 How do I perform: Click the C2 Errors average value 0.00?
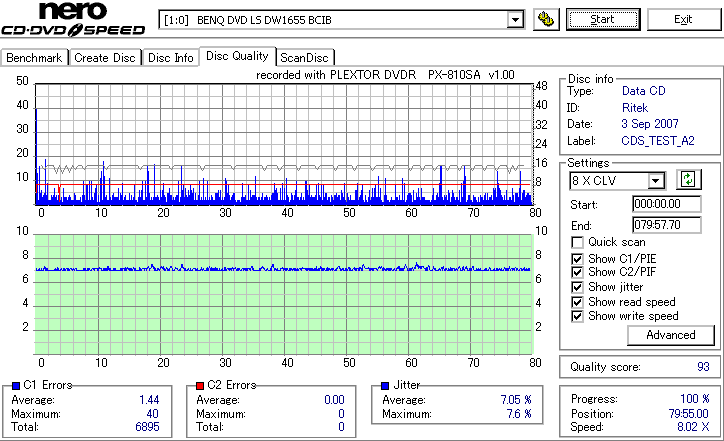(x=334, y=400)
